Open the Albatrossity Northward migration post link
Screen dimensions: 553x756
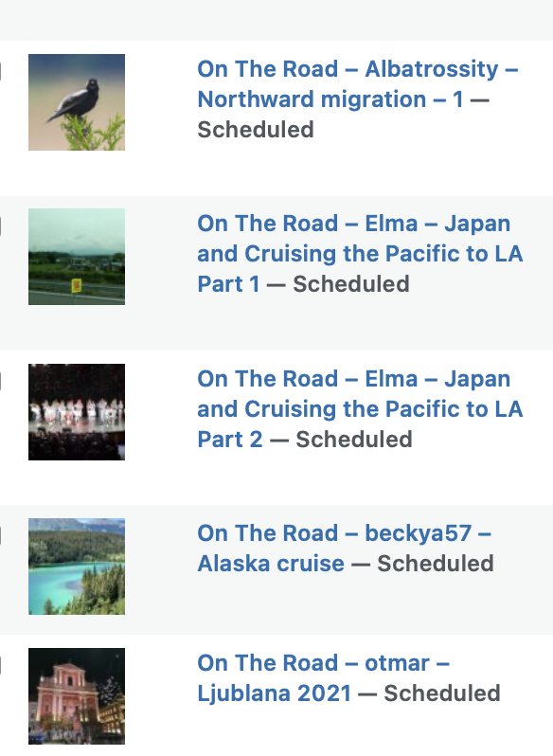click(x=357, y=84)
